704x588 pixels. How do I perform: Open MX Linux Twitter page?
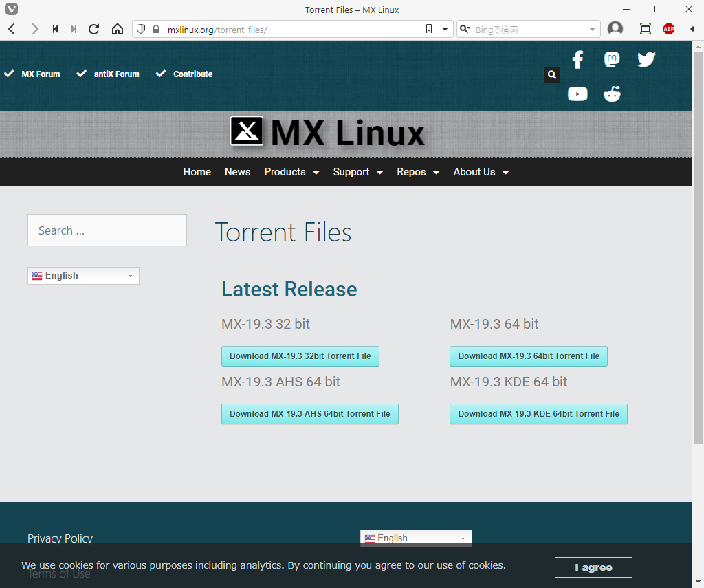(646, 59)
